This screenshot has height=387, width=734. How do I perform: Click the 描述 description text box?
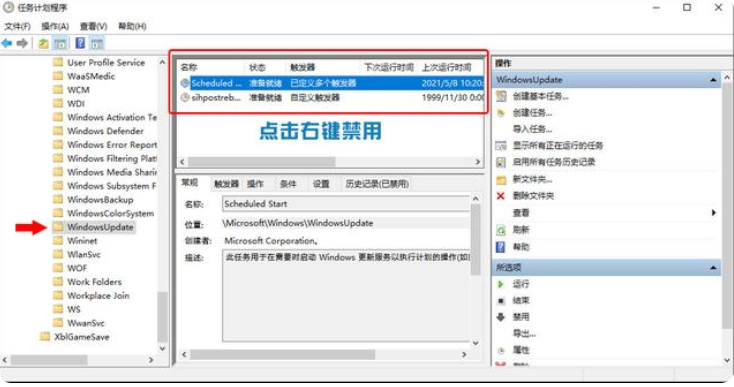point(345,295)
